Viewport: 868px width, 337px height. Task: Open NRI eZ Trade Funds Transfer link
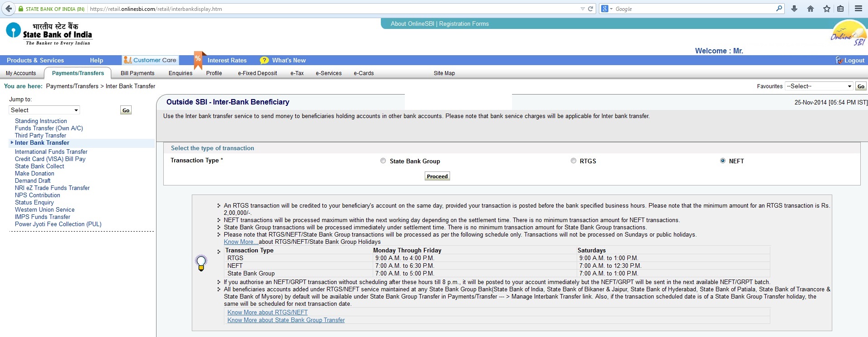(52, 188)
